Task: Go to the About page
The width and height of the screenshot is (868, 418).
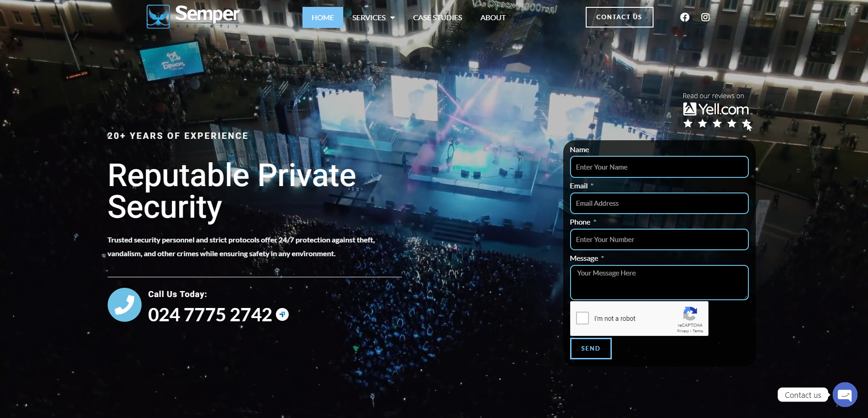Action: pyautogui.click(x=493, y=17)
